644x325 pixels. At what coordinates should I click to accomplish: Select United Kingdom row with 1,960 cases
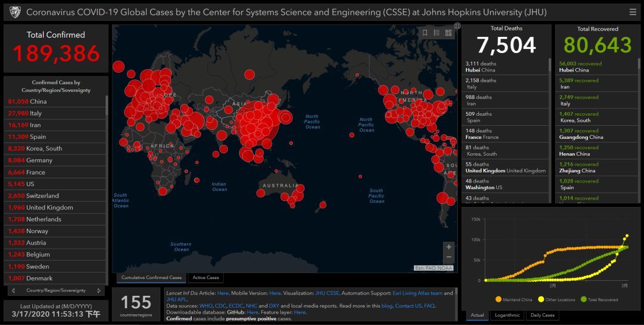coord(56,208)
